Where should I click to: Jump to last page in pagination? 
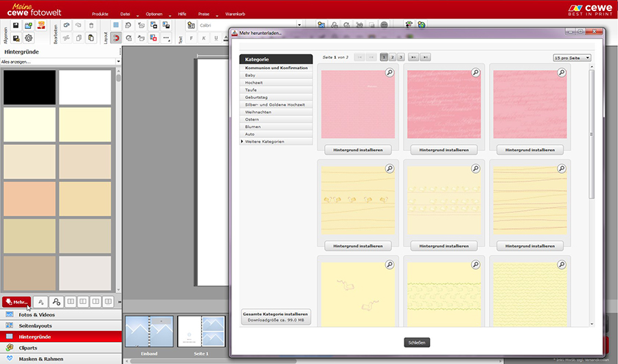click(426, 57)
